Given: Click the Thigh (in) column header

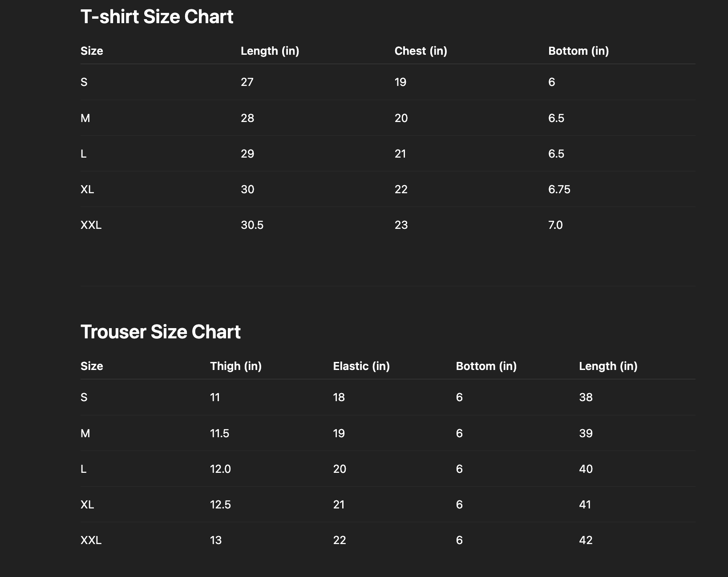Looking at the screenshot, I should tap(235, 366).
